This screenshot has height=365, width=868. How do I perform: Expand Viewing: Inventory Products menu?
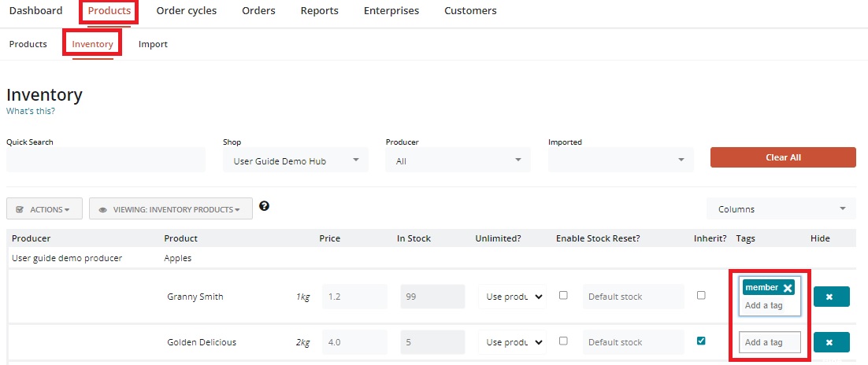(171, 209)
